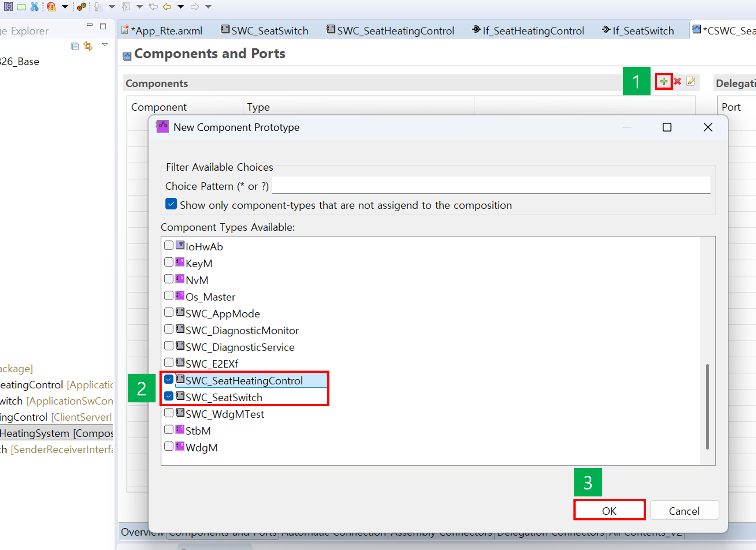Viewport: 756px width, 550px height.
Task: Click the red X delete component icon
Action: [677, 81]
